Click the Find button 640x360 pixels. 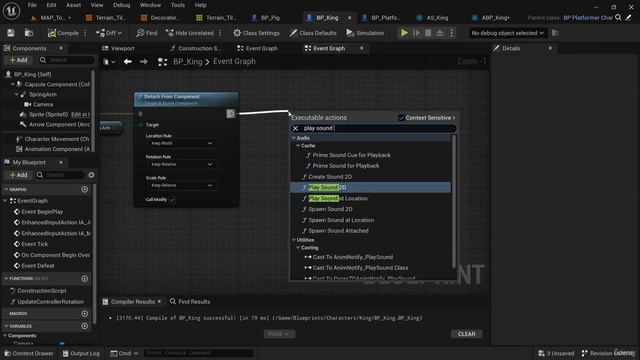(x=147, y=33)
